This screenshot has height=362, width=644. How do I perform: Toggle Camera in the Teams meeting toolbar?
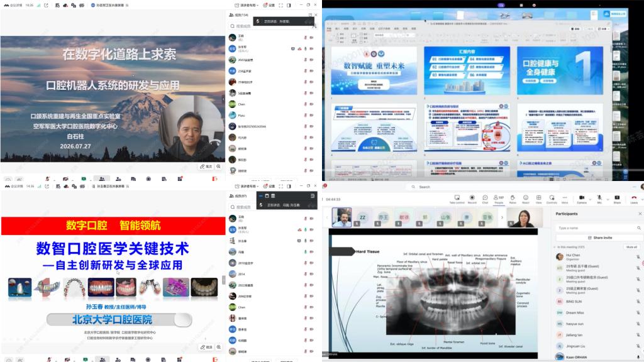(x=582, y=199)
